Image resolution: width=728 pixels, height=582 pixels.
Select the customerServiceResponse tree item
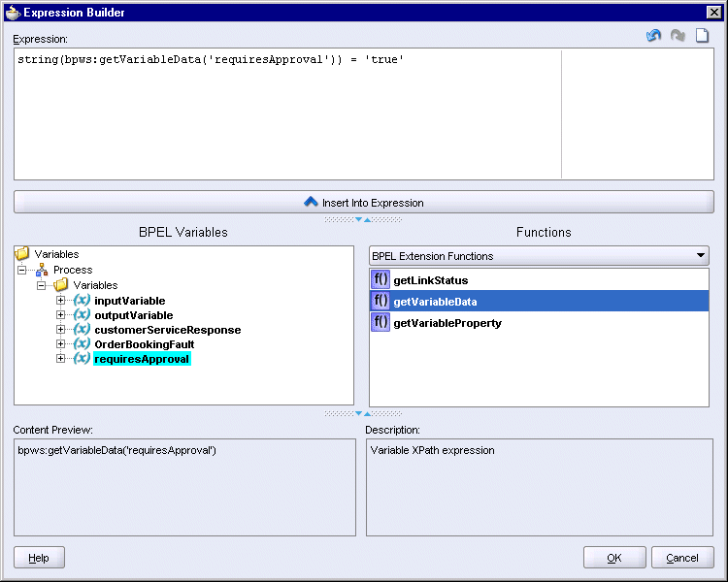click(x=168, y=330)
